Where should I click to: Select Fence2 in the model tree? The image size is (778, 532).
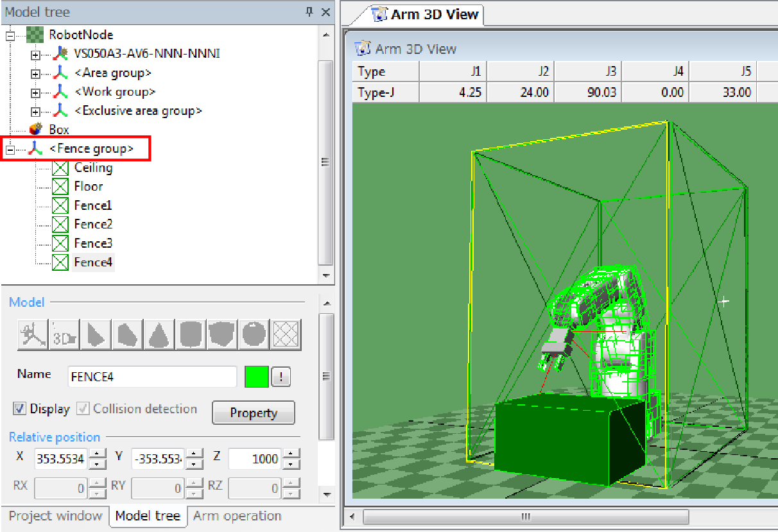click(93, 225)
